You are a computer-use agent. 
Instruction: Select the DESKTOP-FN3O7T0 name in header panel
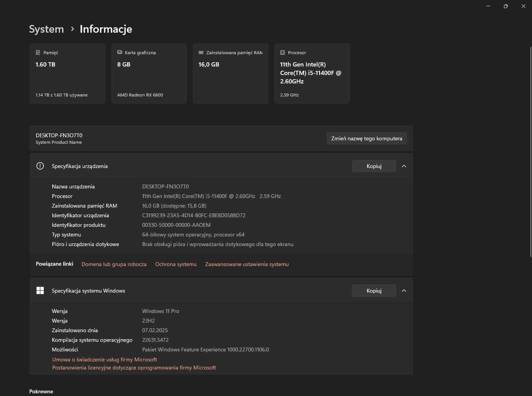click(59, 135)
